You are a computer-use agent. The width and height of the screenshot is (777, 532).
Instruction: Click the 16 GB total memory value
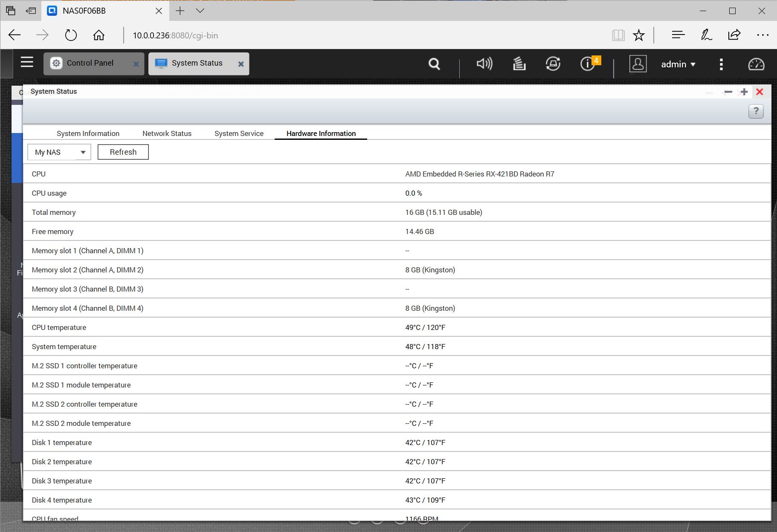pyautogui.click(x=444, y=212)
